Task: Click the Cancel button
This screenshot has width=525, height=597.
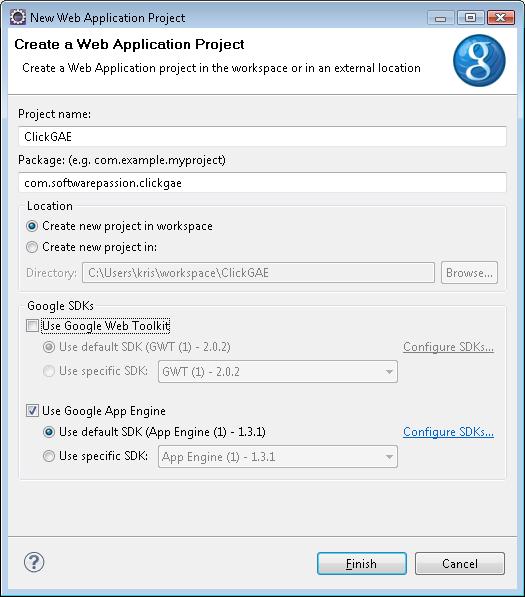Action: pyautogui.click(x=460, y=563)
